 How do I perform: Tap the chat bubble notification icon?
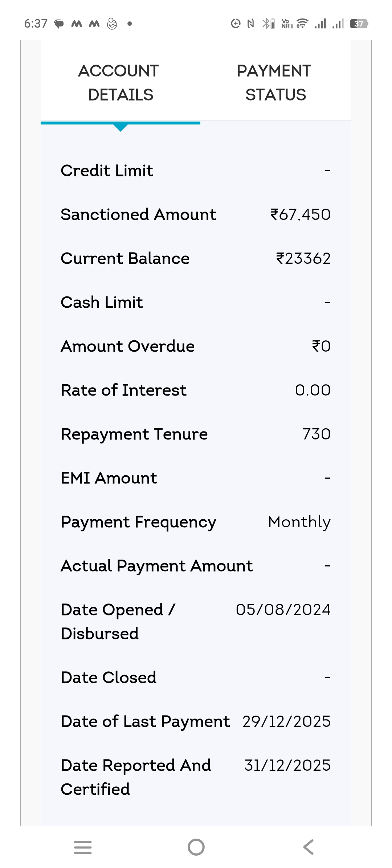[59, 24]
